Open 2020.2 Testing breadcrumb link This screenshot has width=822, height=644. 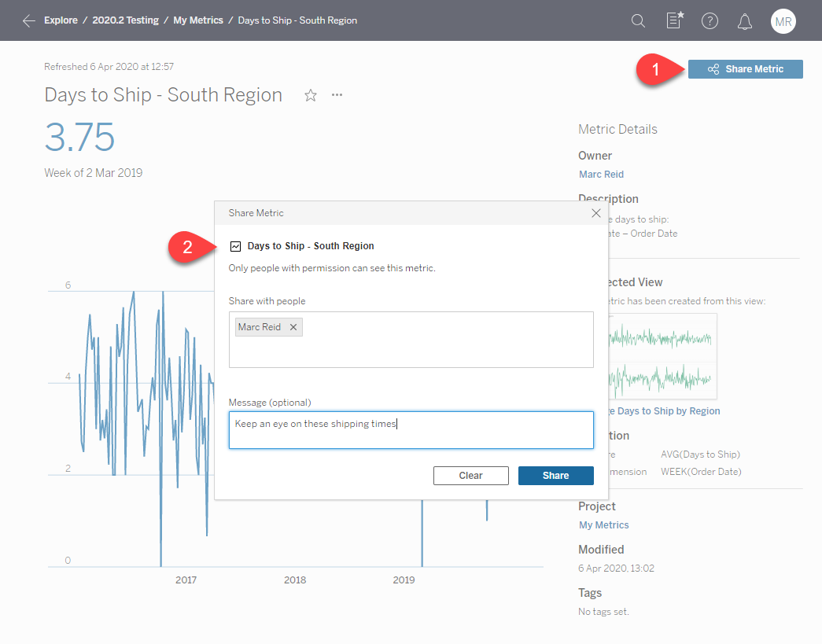point(125,20)
